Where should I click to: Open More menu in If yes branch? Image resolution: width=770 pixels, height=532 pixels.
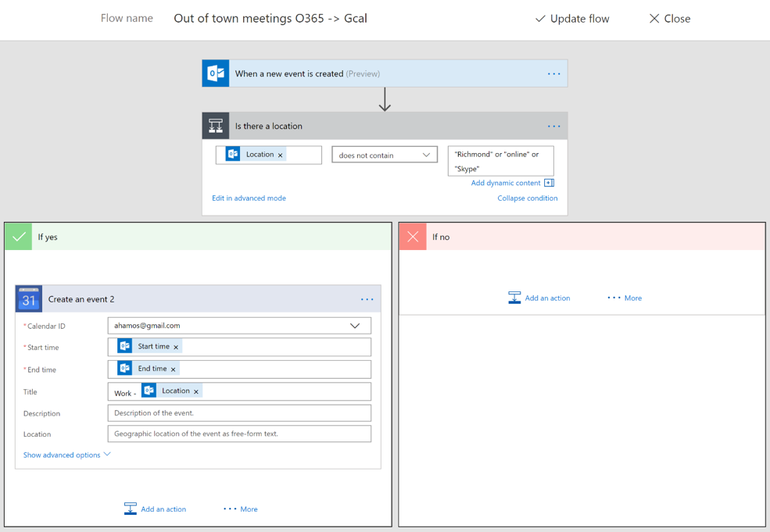tap(241, 509)
